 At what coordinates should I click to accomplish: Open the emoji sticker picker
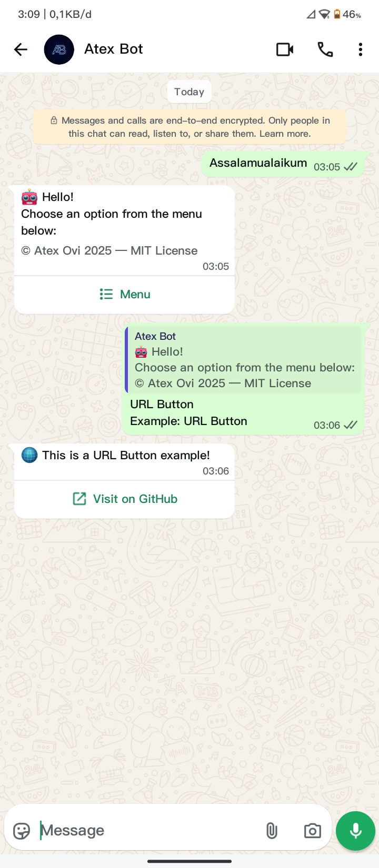pyautogui.click(x=22, y=831)
